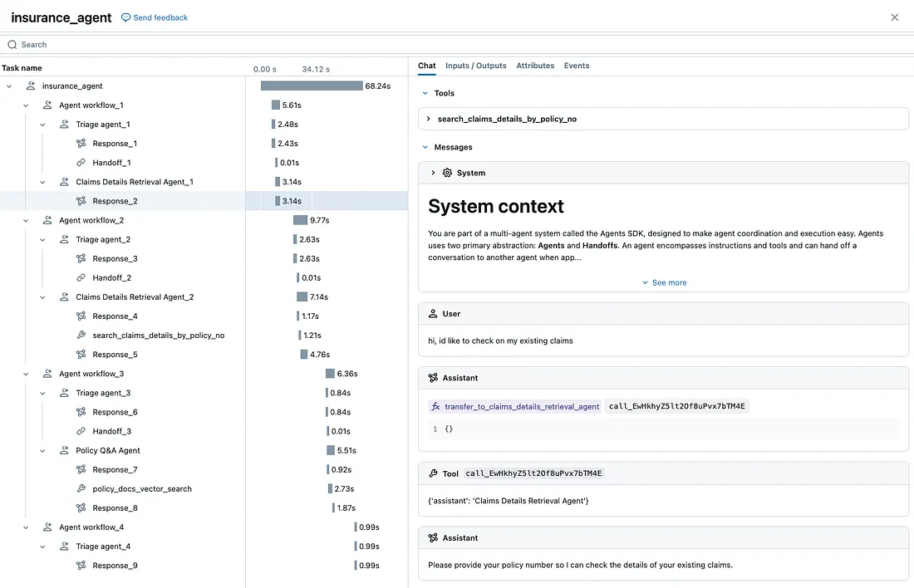Click the policy_docs_vector_search tool icon

pos(81,489)
